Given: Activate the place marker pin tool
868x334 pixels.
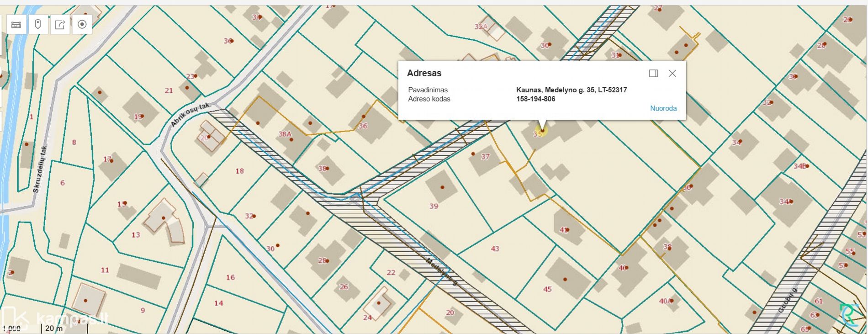Looking at the screenshot, I should (38, 25).
